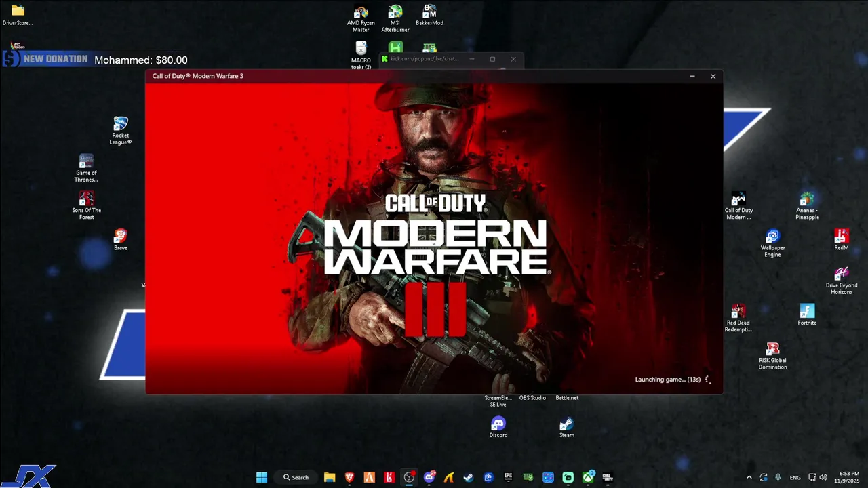This screenshot has height=488, width=868.
Task: Open Steam from the taskbar
Action: point(469,477)
